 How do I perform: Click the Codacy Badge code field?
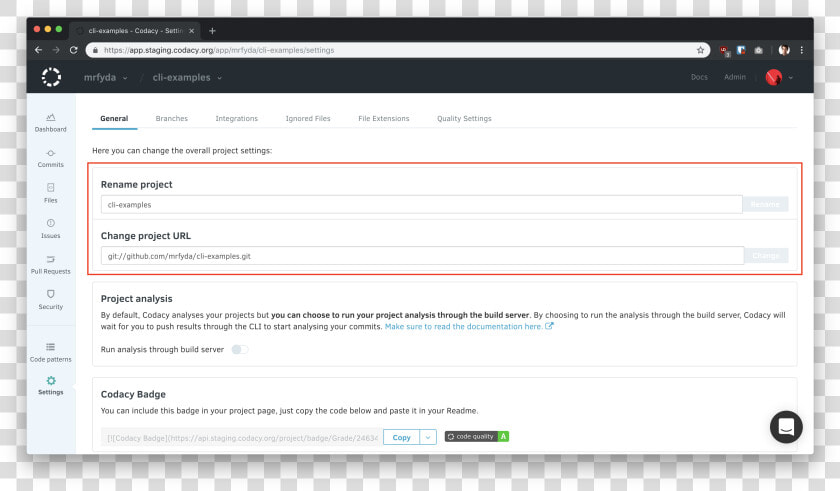242,437
